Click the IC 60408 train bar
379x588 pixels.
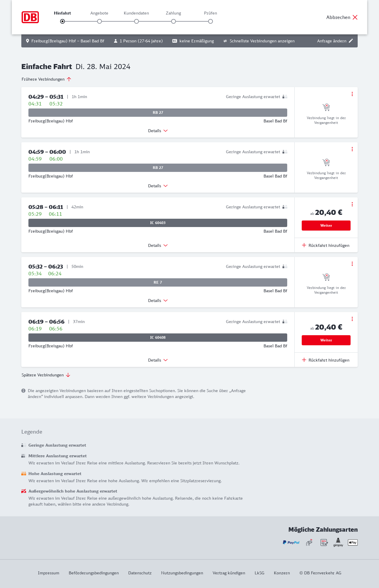tap(158, 338)
